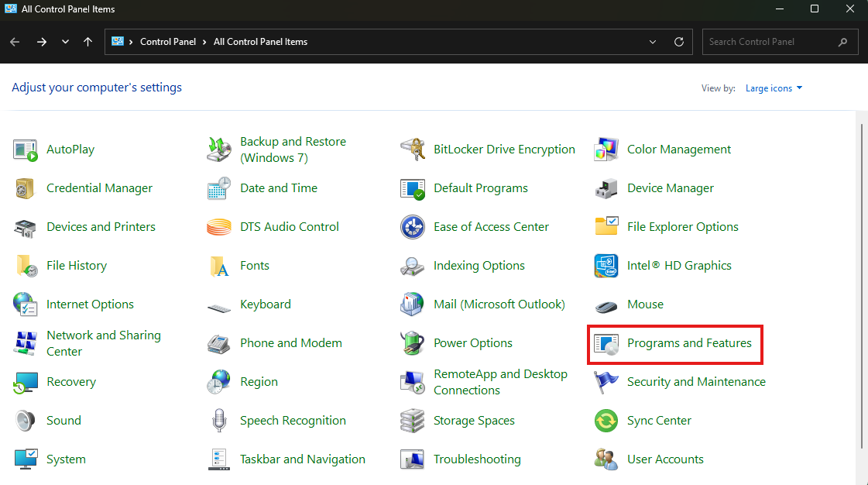868x485 pixels.
Task: Click the vertical scrollbar
Action: [861, 286]
